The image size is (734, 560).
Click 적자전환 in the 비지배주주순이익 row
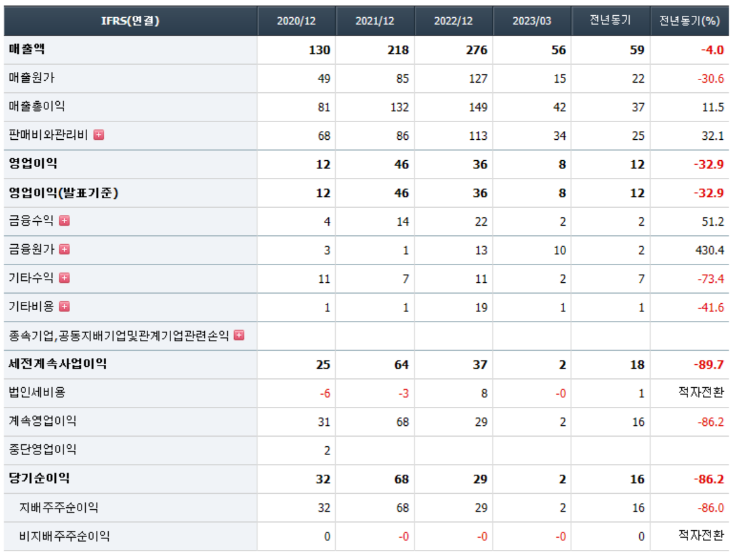point(701,535)
